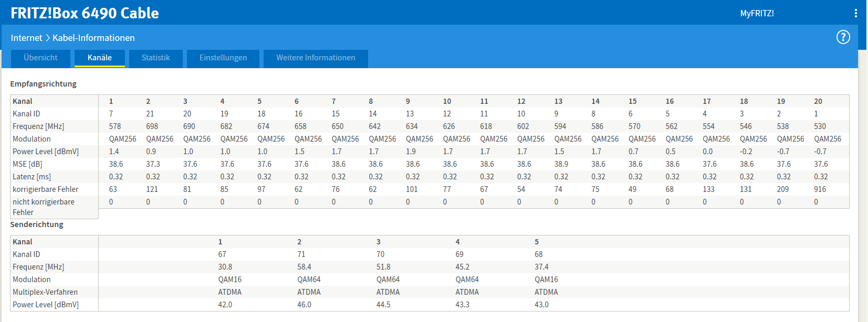
Task: Click the QAM16 modulation of upstream channel 5
Action: point(546,280)
